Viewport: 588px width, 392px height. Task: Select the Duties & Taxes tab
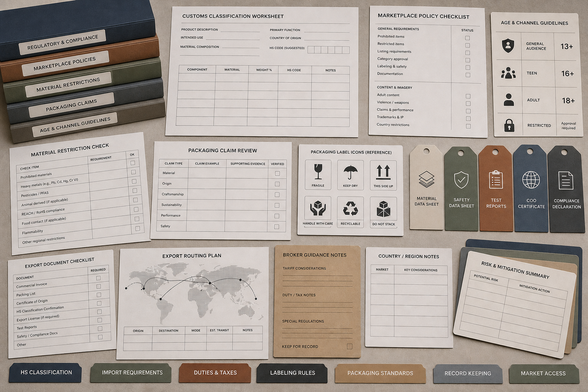(x=215, y=373)
